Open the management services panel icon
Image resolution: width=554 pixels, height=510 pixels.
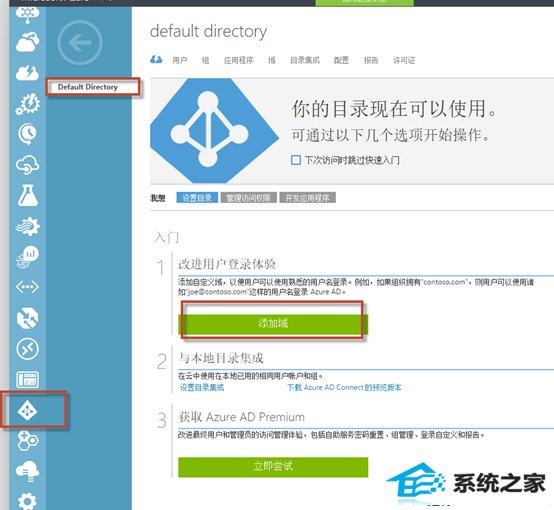point(28,380)
